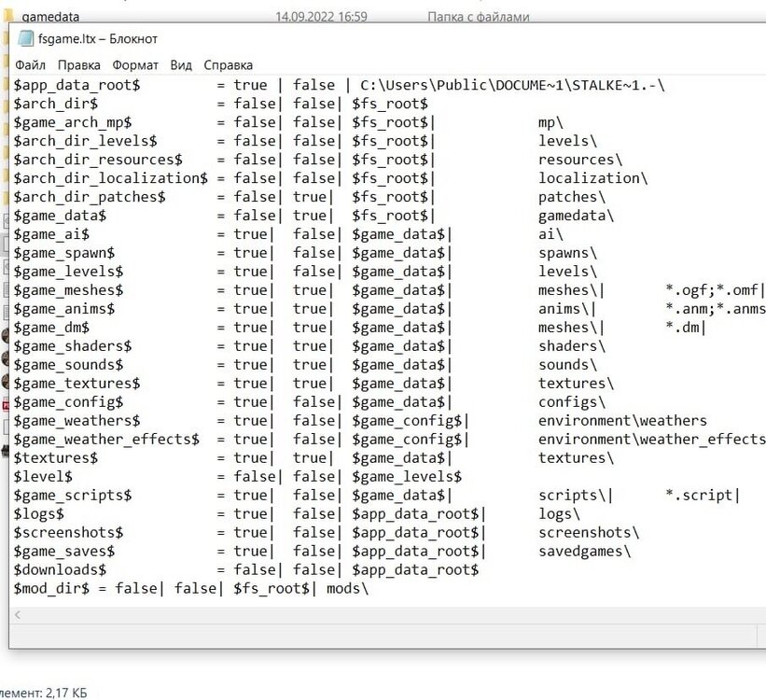
Task: Click the $game_sounds$ entry
Action: pyautogui.click(x=68, y=365)
